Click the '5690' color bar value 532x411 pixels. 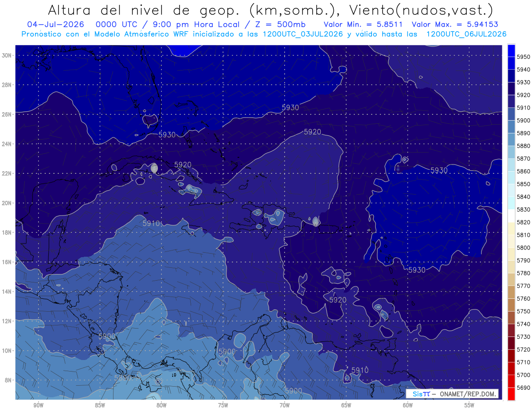click(x=524, y=388)
